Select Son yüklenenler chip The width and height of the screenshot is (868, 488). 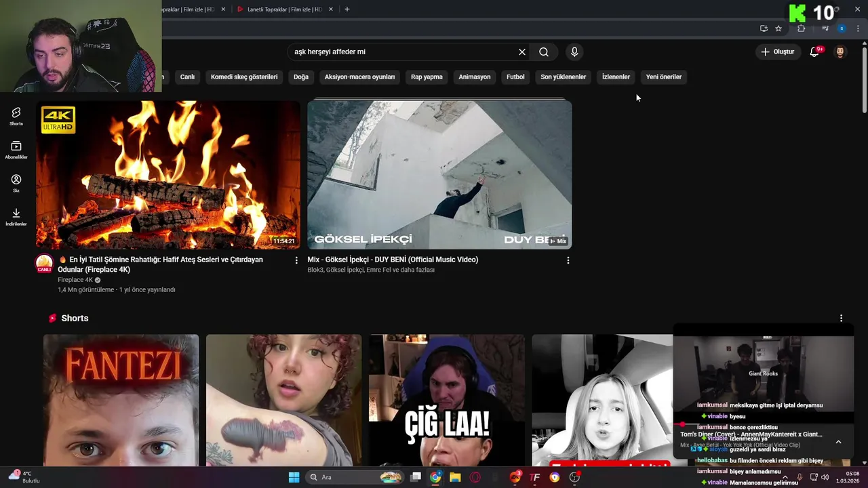click(563, 77)
